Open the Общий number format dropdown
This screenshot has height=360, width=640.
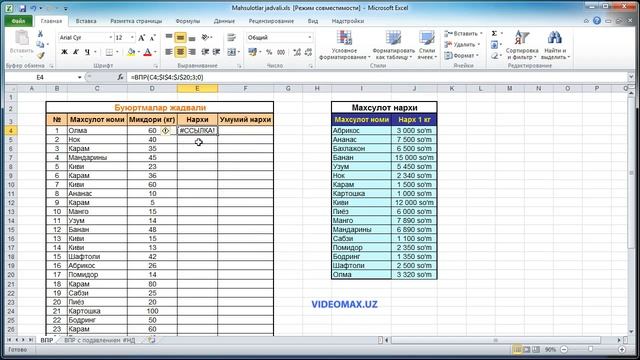[309, 38]
